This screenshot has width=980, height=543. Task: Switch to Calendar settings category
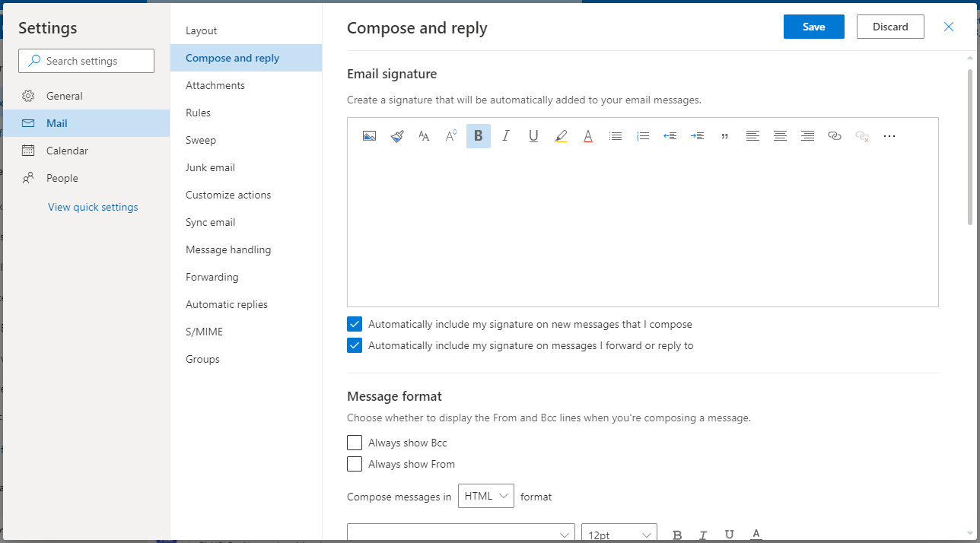click(67, 151)
